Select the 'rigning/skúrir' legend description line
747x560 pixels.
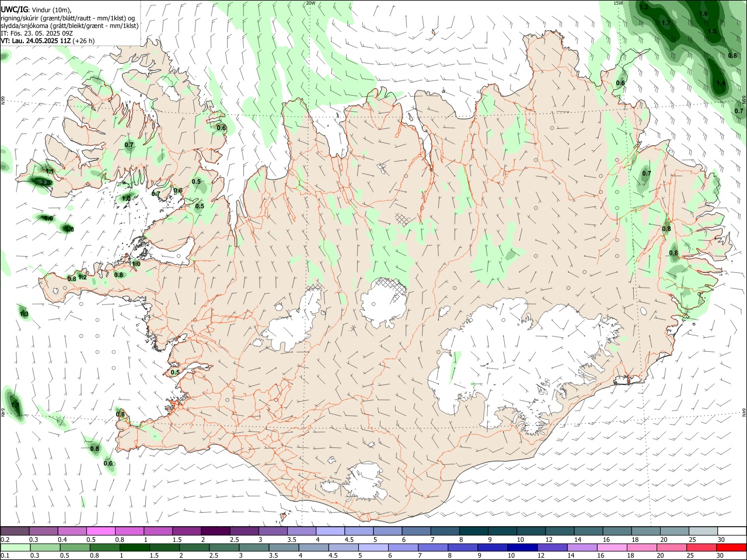tap(68, 18)
